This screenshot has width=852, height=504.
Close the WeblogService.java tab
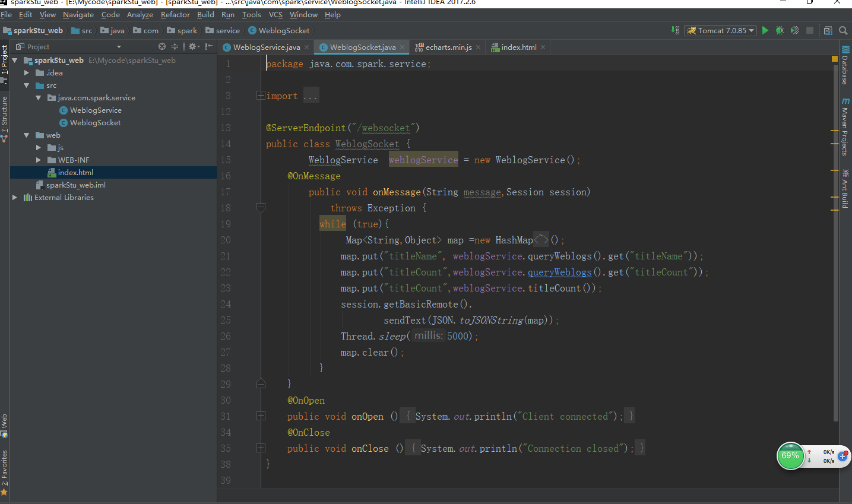point(306,47)
